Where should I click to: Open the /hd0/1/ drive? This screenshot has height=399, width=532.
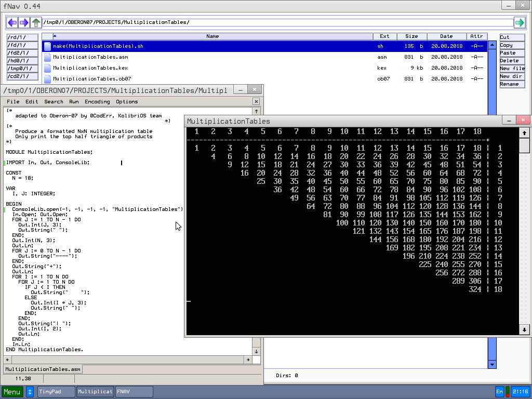pos(22,61)
